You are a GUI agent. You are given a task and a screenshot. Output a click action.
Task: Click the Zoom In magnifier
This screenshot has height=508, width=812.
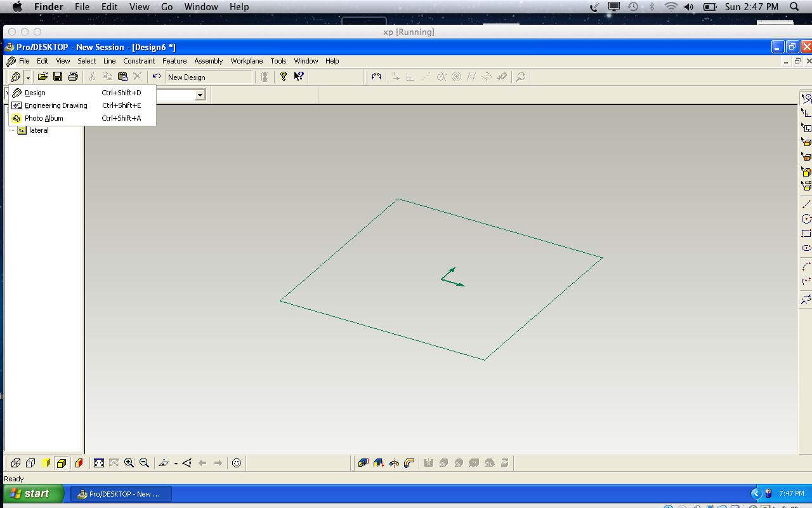point(129,463)
